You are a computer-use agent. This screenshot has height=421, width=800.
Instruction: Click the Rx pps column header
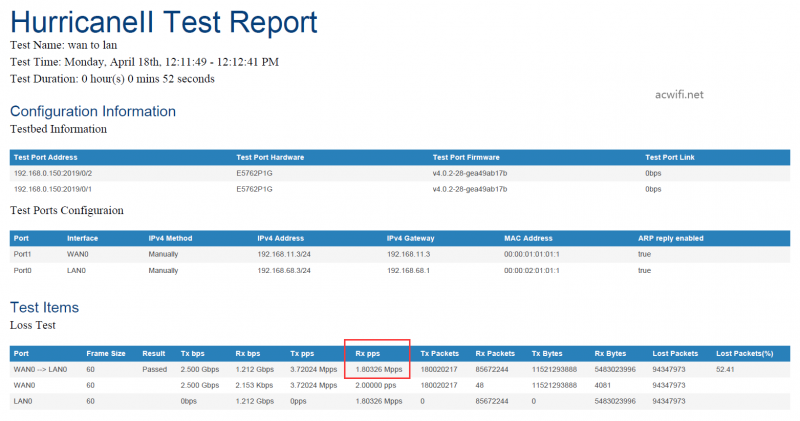[x=366, y=353]
